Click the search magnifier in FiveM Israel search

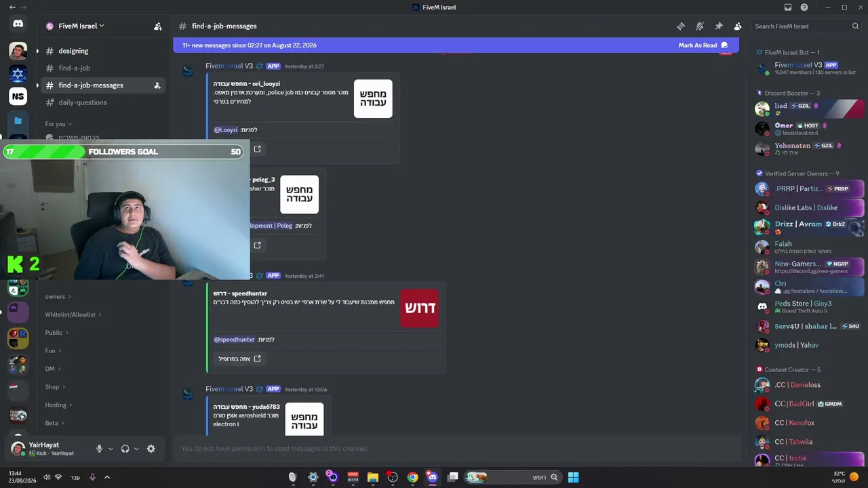tap(855, 26)
